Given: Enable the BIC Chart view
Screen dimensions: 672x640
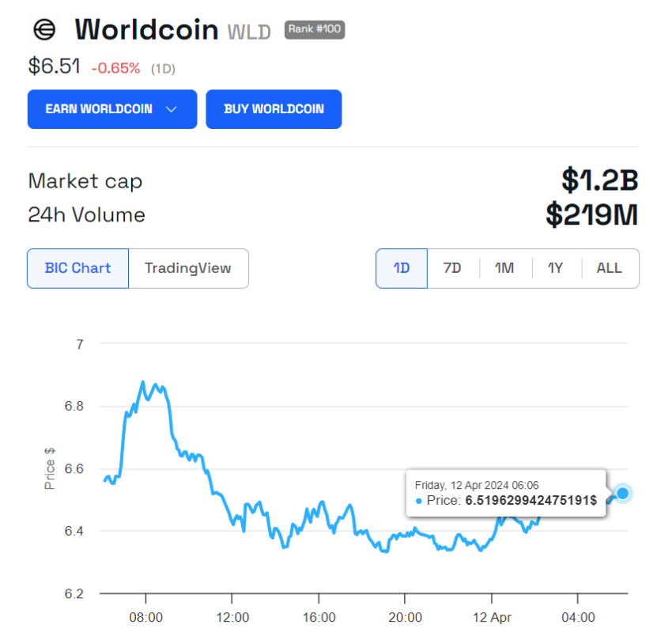Looking at the screenshot, I should click(x=77, y=268).
